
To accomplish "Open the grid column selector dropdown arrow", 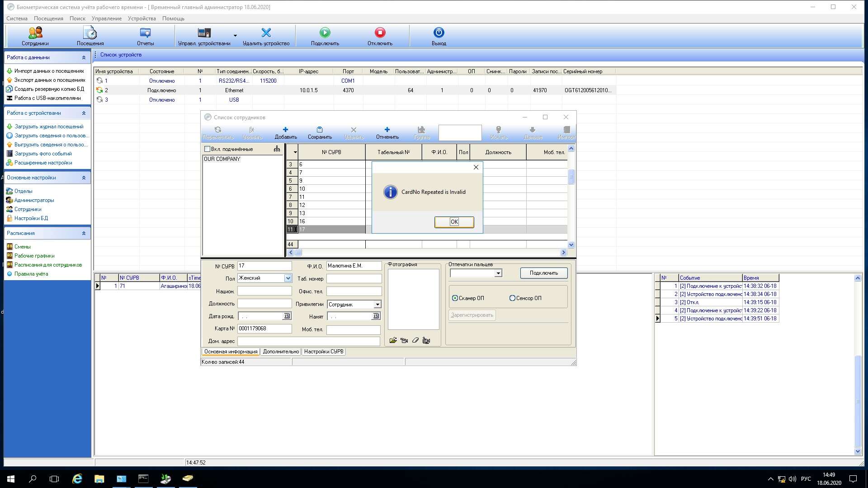I will (x=295, y=152).
